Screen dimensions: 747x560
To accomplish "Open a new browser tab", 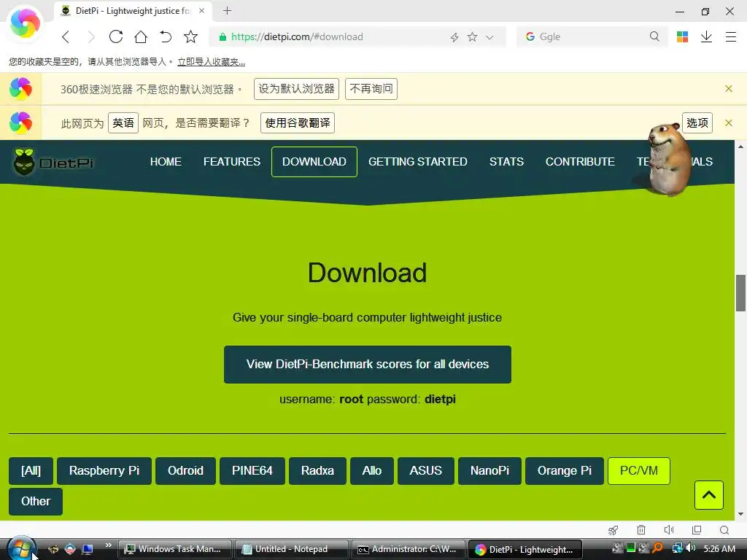I will point(228,10).
